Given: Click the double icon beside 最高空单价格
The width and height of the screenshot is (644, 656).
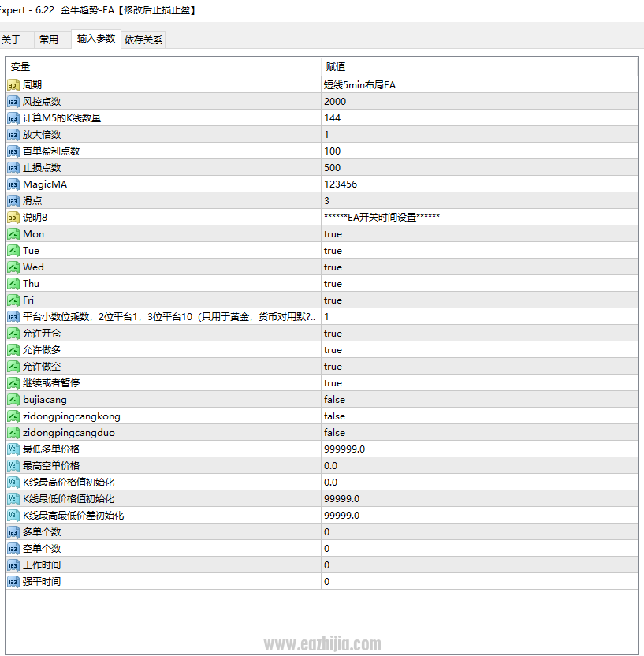Looking at the screenshot, I should [13, 466].
